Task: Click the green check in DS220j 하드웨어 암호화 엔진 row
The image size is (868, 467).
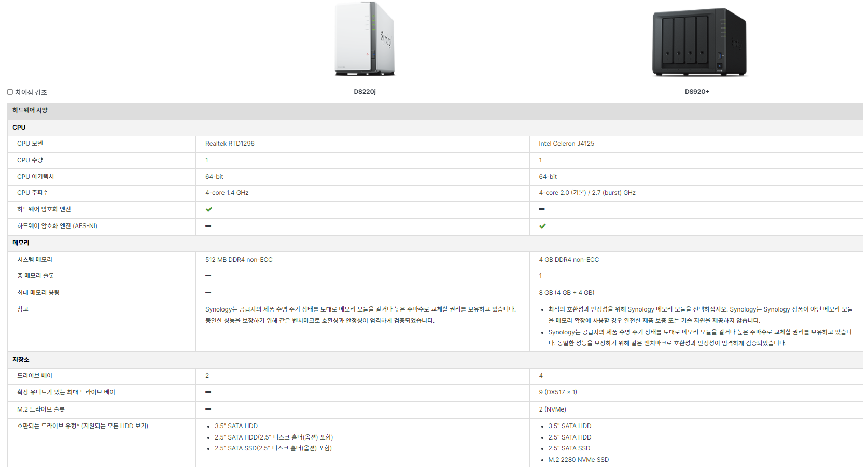Action: click(208, 209)
